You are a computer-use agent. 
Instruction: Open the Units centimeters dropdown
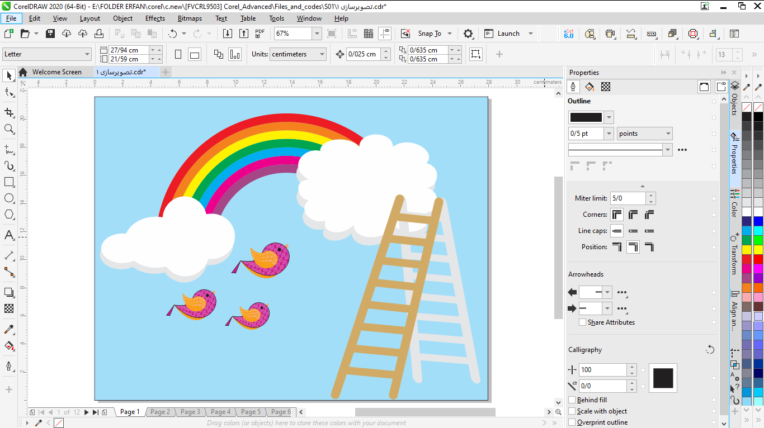pyautogui.click(x=322, y=54)
